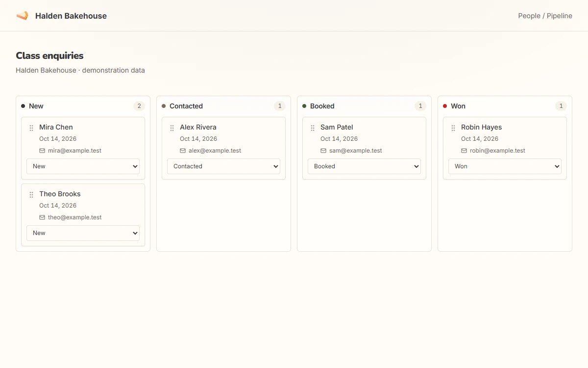Click the sam@example.test email address

(x=356, y=151)
